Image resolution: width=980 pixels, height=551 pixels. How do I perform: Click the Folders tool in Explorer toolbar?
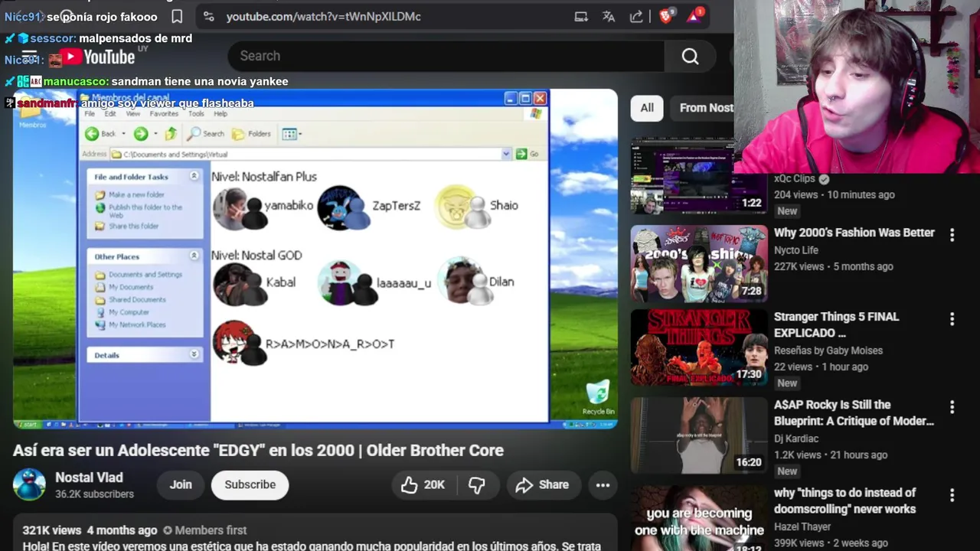coord(252,134)
